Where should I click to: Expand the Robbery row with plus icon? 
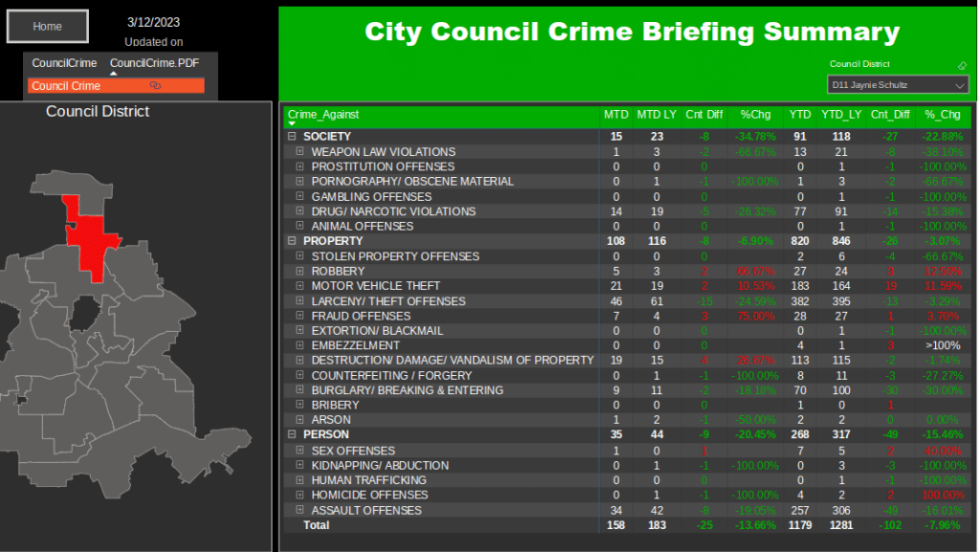(300, 271)
